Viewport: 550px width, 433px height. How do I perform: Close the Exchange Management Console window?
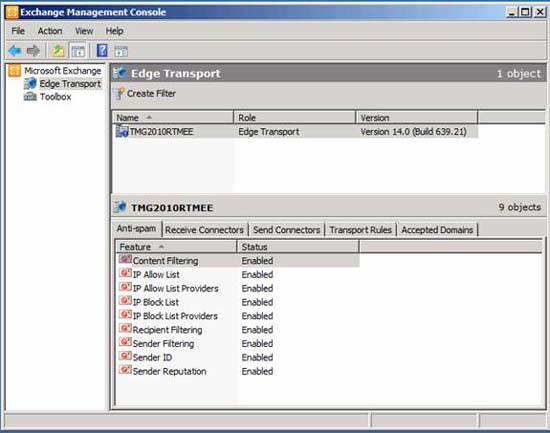coord(539,12)
